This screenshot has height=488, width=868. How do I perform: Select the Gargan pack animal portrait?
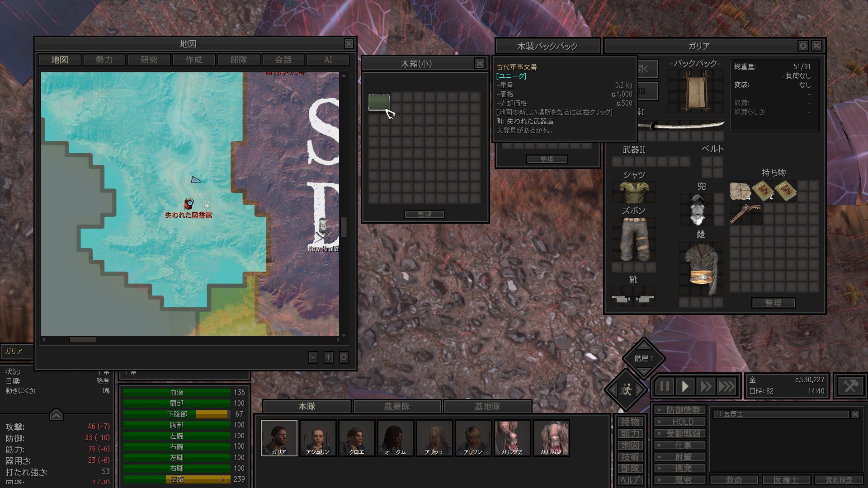click(x=551, y=438)
